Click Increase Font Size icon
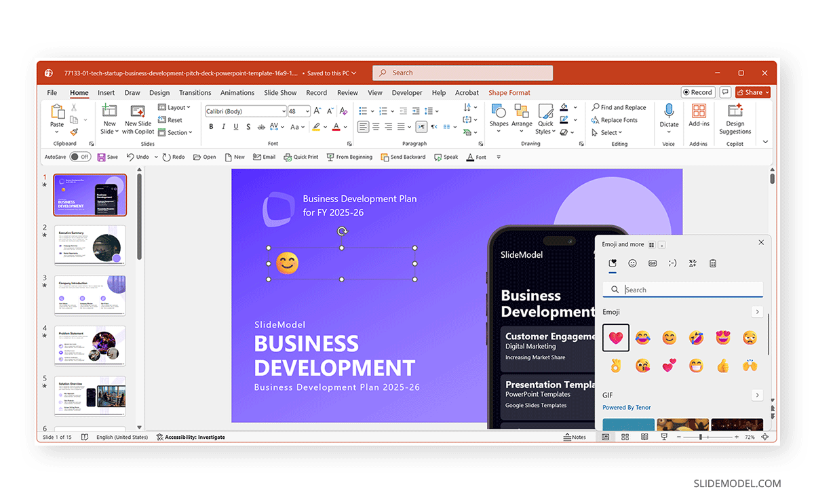Screen dimensions: 814x504 click(x=319, y=111)
